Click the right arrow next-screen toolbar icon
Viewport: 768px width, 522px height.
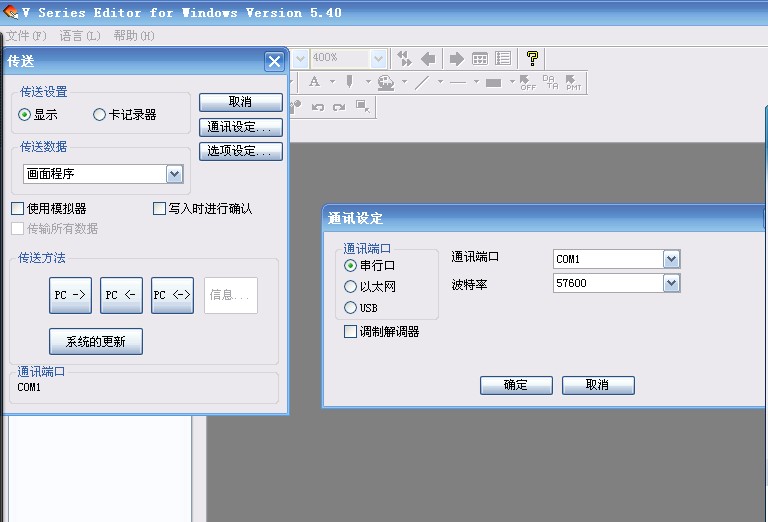tap(456, 59)
